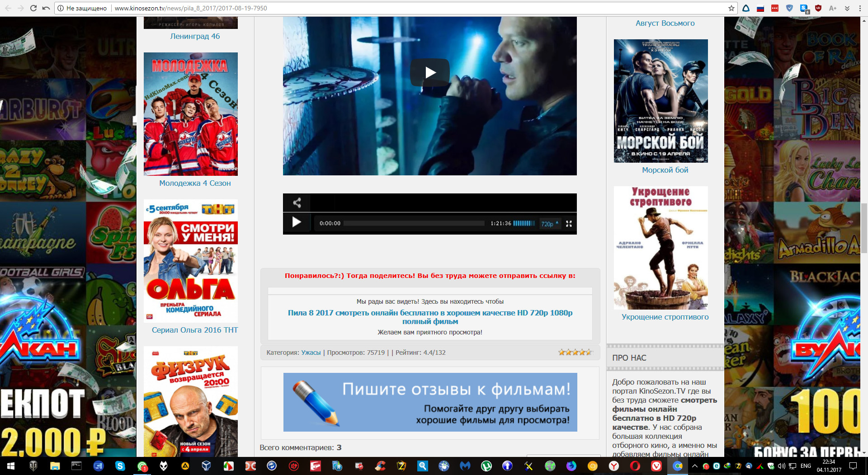This screenshot has width=868, height=475.
Task: Open Yandex Browser from the taskbar
Action: point(613,466)
